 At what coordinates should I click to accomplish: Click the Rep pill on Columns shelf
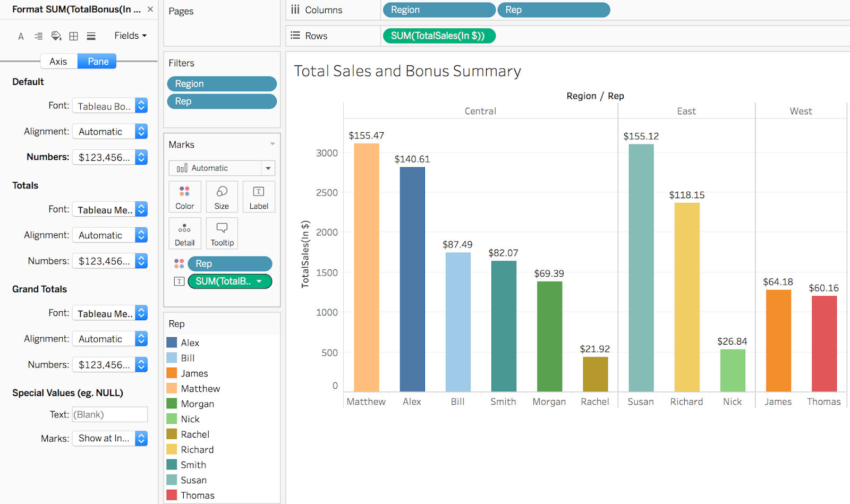click(x=554, y=10)
